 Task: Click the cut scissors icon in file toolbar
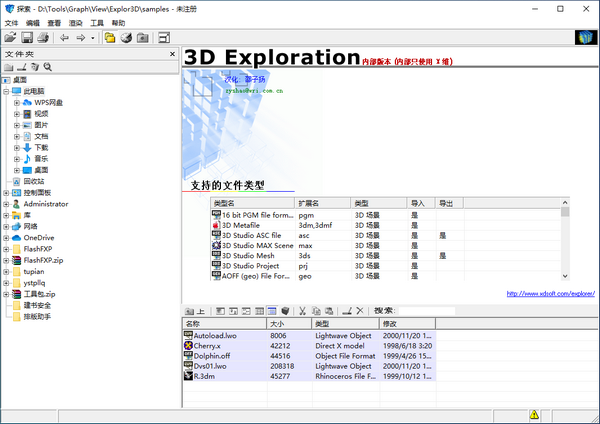(x=301, y=311)
